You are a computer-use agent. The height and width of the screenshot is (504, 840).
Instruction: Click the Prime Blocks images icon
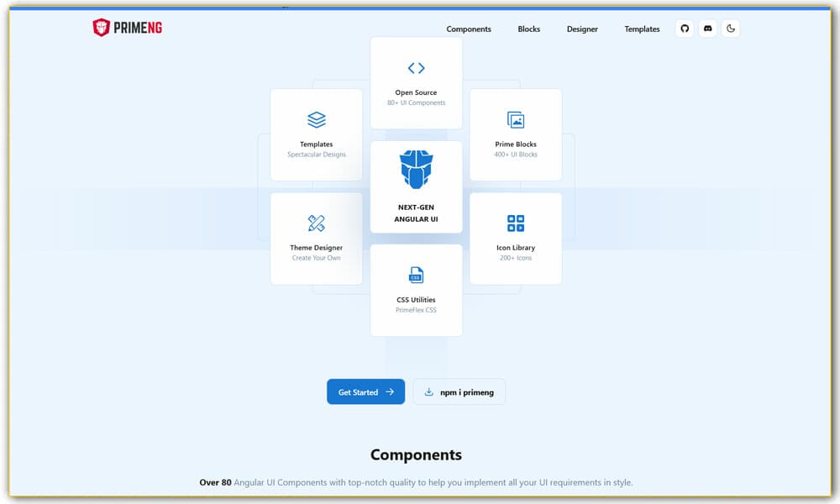[x=516, y=120]
